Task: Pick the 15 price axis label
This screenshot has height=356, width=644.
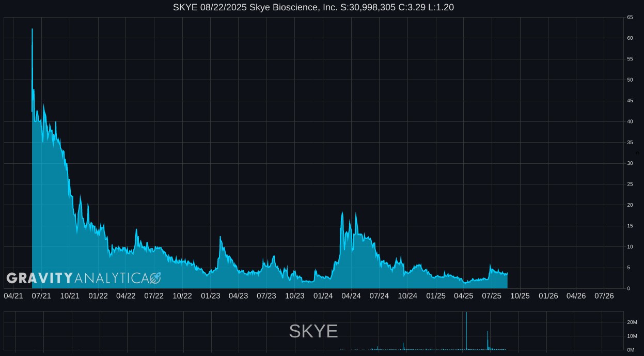Action: tap(630, 226)
